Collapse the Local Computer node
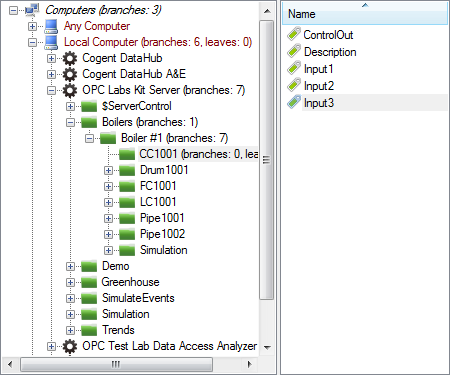Viewport: 450px width, 375px height. point(32,42)
